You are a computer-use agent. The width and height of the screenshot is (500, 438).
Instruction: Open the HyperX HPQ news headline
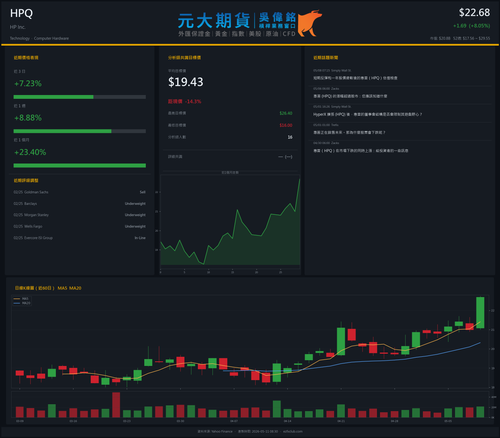(x=367, y=114)
